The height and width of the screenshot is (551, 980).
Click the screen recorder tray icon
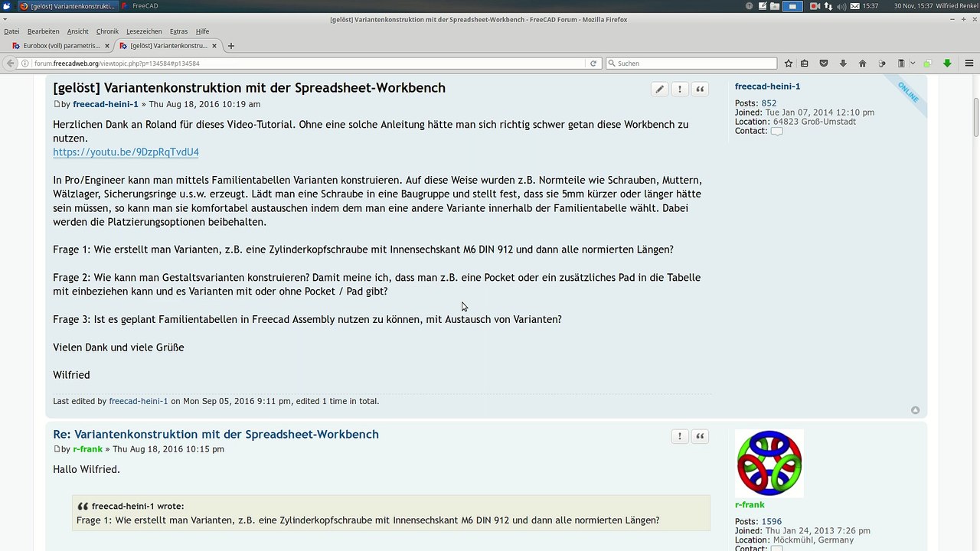tap(815, 6)
